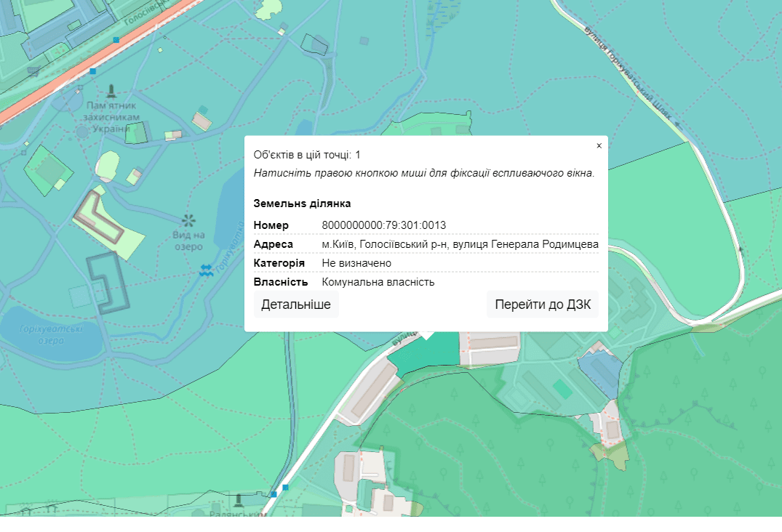782x532 pixels.
Task: Click the monument icon at bottom of map
Action: 239,500
